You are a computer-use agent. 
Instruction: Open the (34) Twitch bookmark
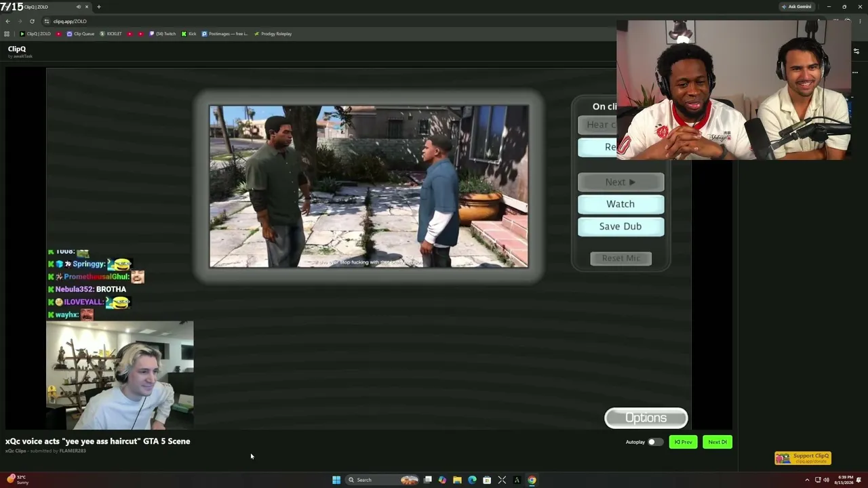163,34
